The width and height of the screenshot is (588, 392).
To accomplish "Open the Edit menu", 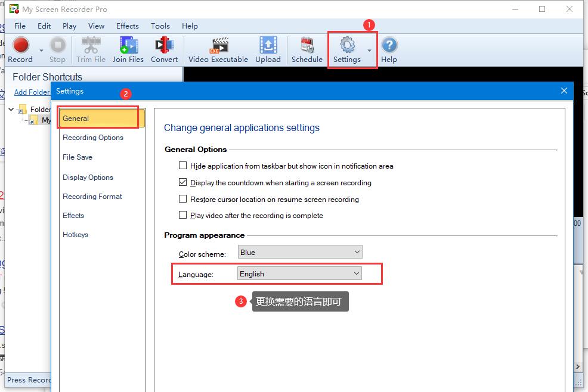I will 44,26.
